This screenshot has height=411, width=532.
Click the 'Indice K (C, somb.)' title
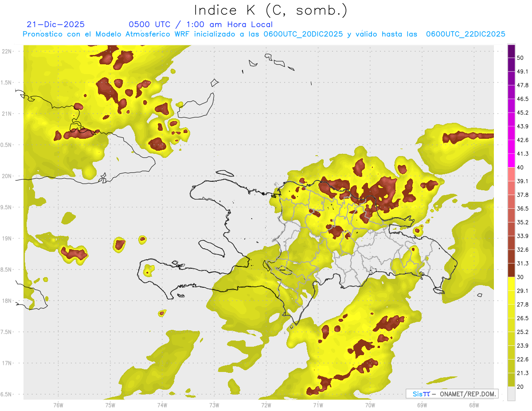coord(271,10)
